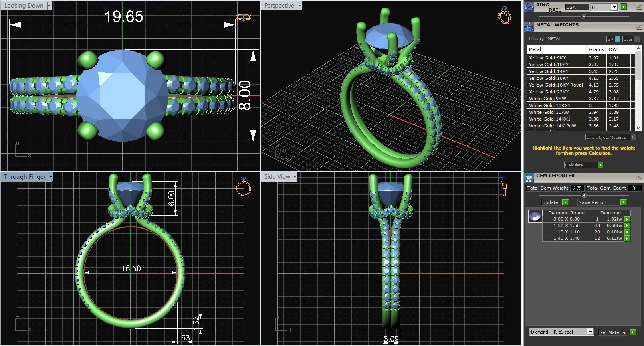Image resolution: width=644 pixels, height=346 pixels.
Task: Open the Through Finger viewport menu arrow
Action: click(x=51, y=177)
